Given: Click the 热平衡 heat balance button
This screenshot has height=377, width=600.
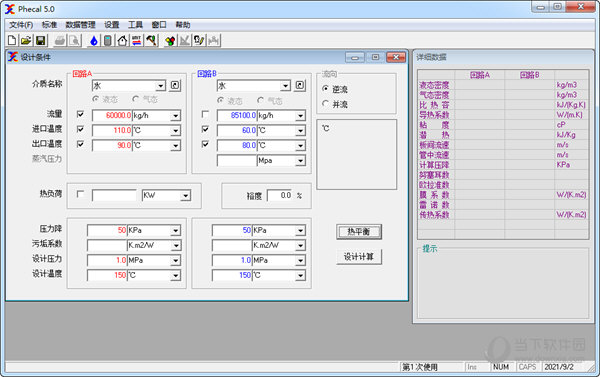Looking at the screenshot, I should (359, 232).
